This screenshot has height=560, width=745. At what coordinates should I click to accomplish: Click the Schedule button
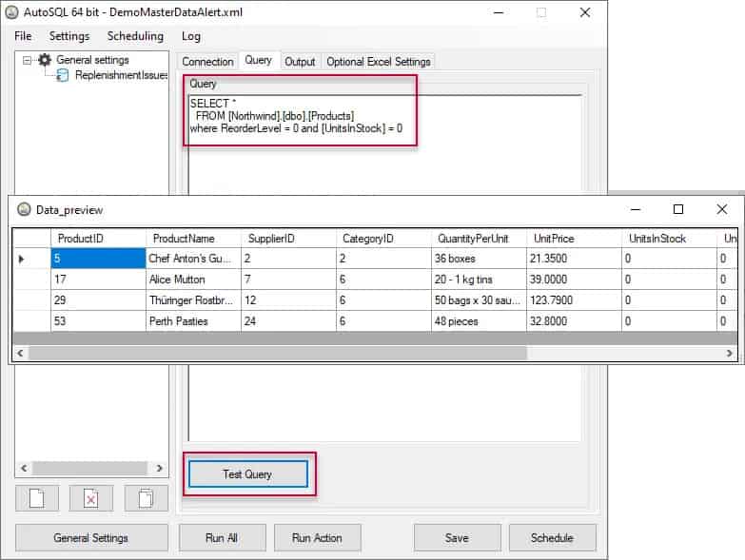coord(552,538)
